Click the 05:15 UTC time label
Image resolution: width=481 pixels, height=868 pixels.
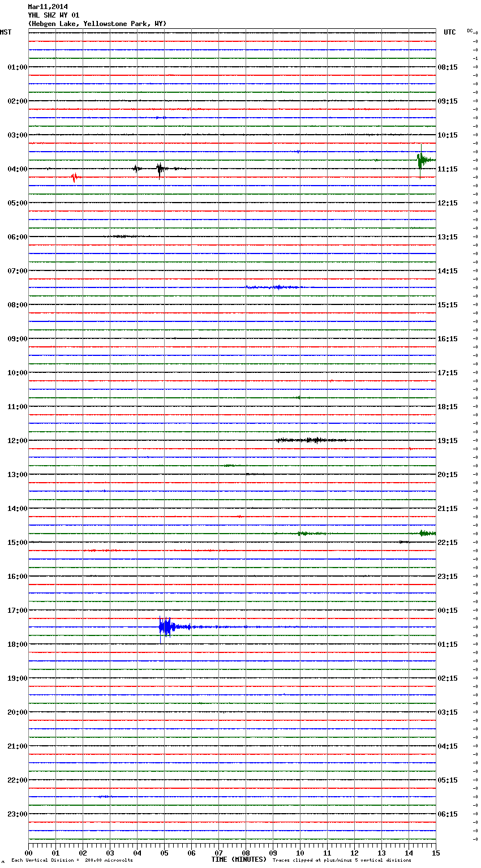[x=448, y=780]
